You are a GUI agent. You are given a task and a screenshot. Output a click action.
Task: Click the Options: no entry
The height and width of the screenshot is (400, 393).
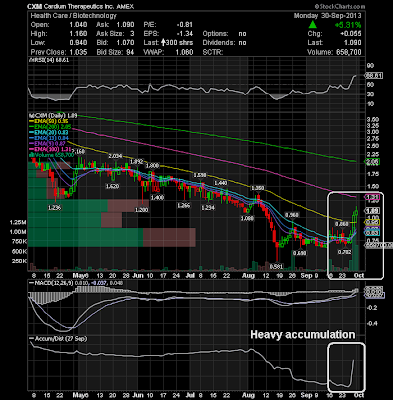pyautogui.click(x=224, y=34)
